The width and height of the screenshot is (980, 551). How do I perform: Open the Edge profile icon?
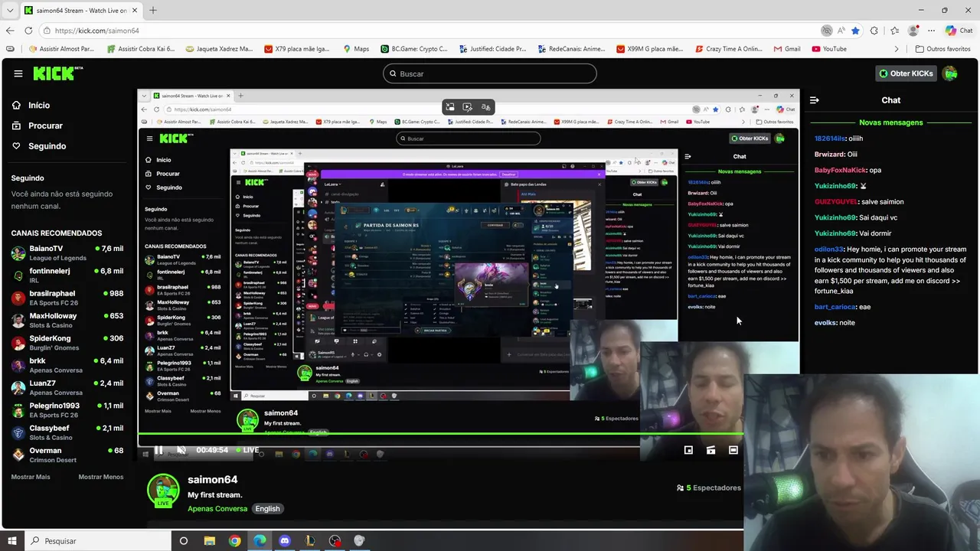pos(913,31)
